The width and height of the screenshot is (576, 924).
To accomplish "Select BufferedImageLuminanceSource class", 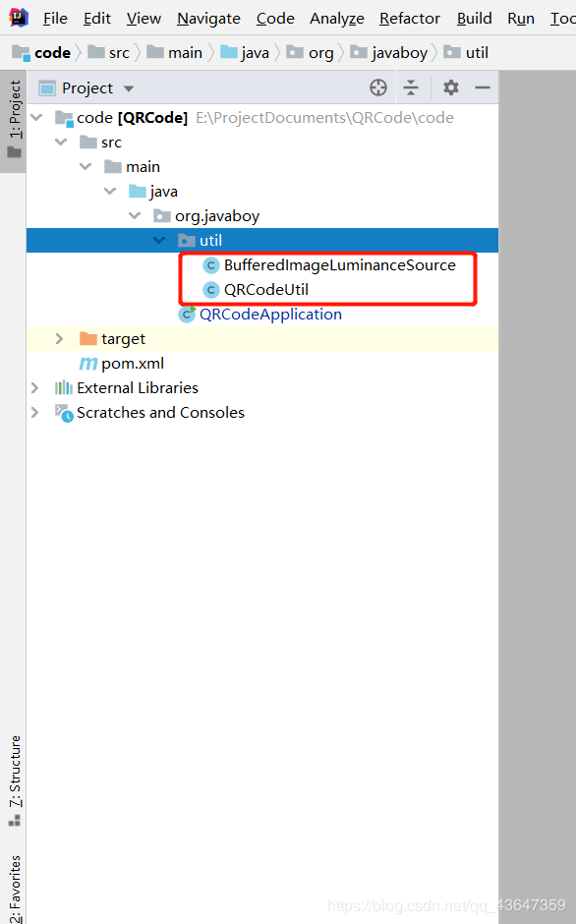I will 339,265.
